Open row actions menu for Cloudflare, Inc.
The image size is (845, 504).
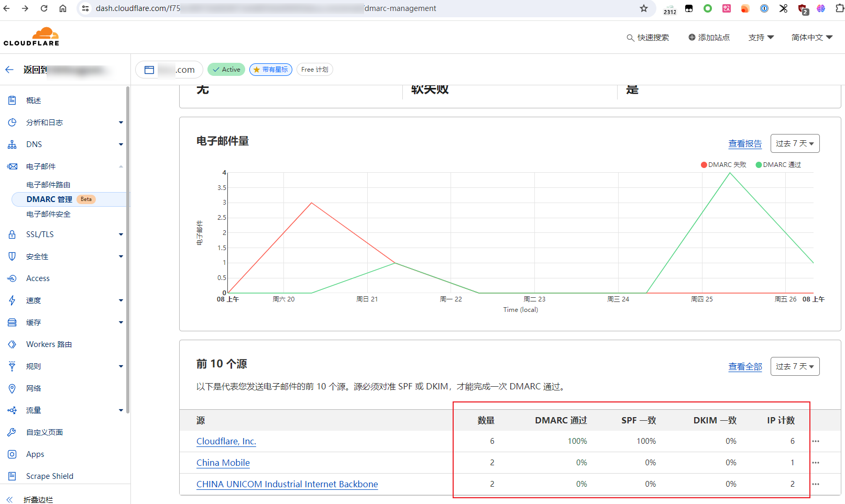pyautogui.click(x=816, y=441)
